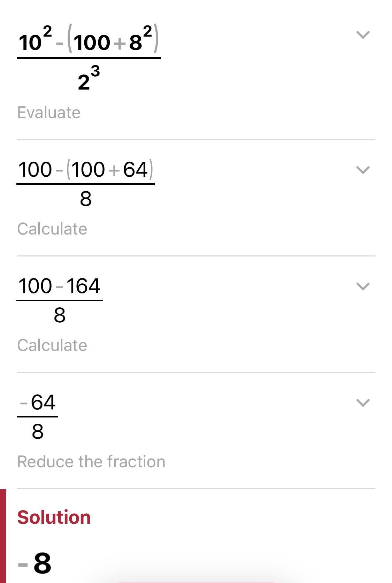The width and height of the screenshot is (392, 583).
Task: Expand the Evaluate step chevron
Action: 363,35
